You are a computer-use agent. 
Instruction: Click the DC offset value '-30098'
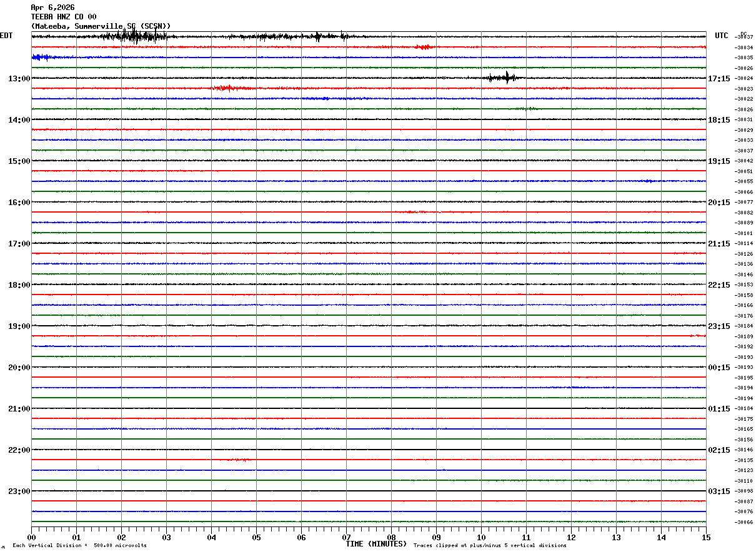tap(744, 491)
